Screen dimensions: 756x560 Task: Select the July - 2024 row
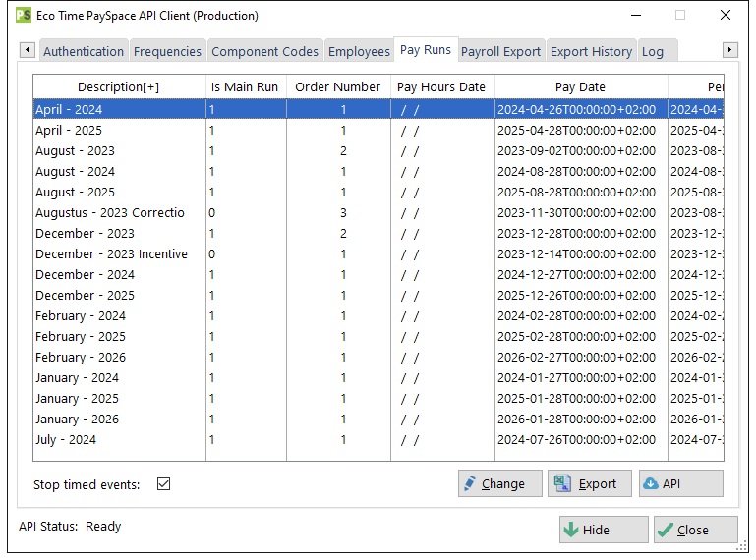click(x=378, y=440)
